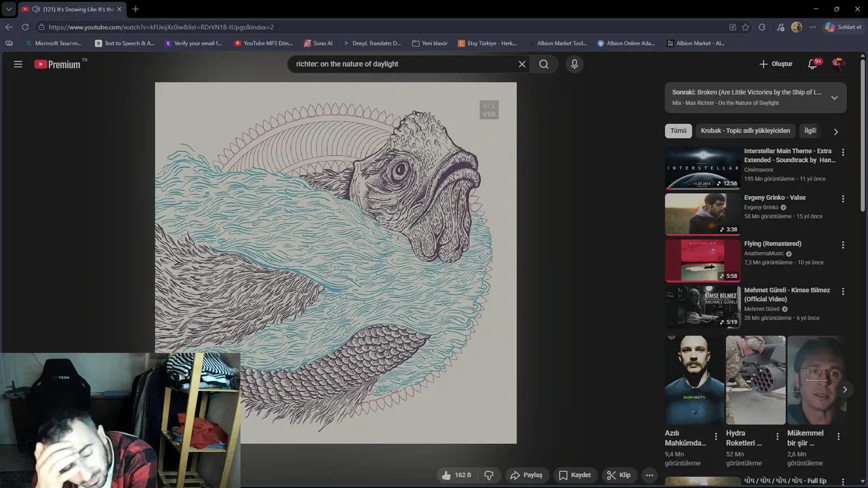Open Albion Online Ada bookmark
The image size is (868, 488).
pos(626,43)
